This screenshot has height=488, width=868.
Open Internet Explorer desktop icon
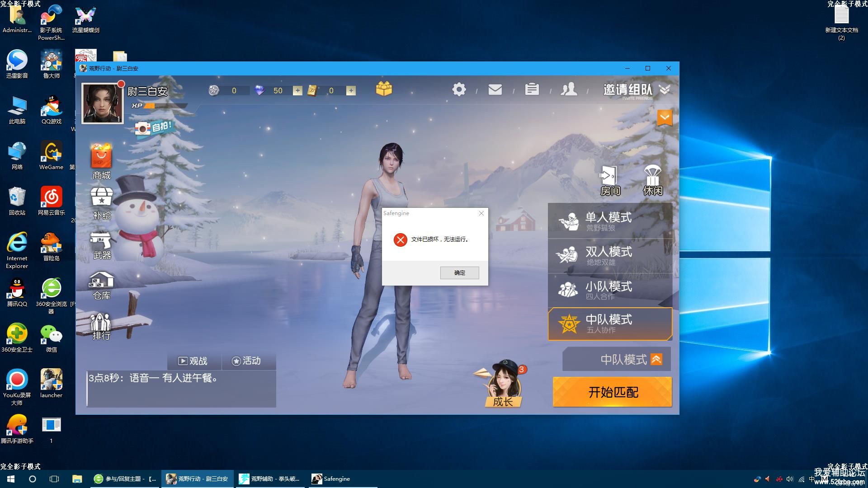click(17, 251)
